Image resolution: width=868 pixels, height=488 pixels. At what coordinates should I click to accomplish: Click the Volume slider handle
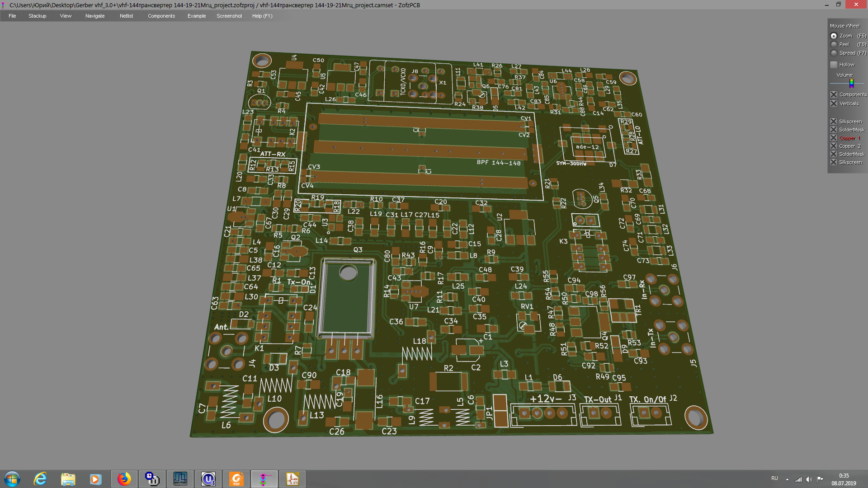point(851,83)
